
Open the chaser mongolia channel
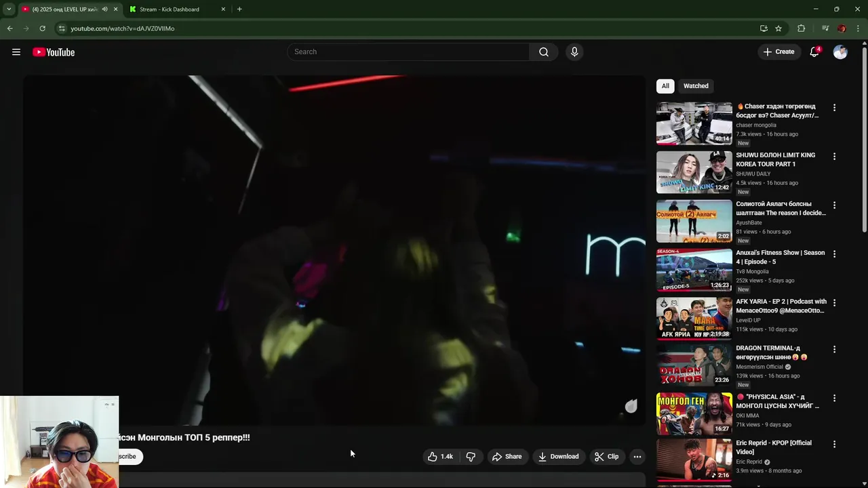(756, 125)
